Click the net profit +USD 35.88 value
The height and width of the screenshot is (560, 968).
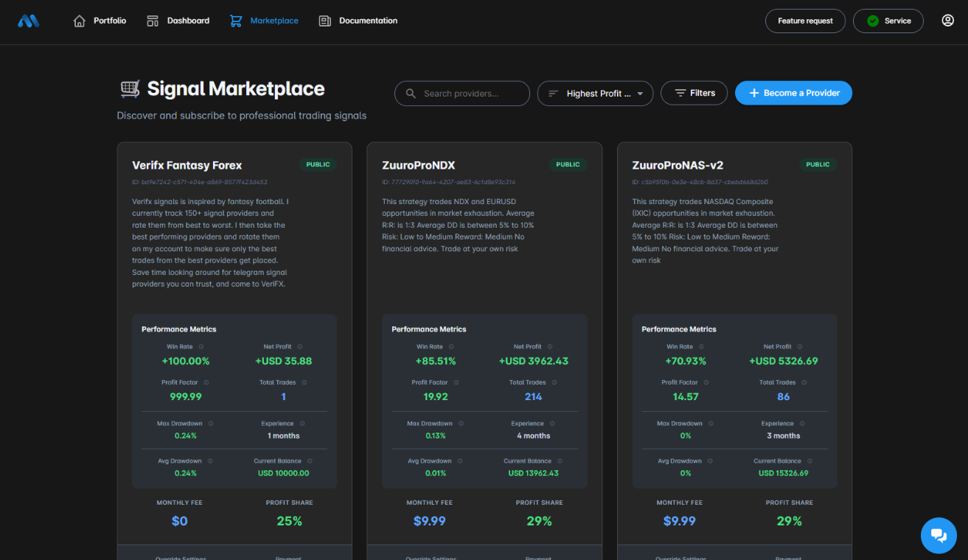point(283,361)
